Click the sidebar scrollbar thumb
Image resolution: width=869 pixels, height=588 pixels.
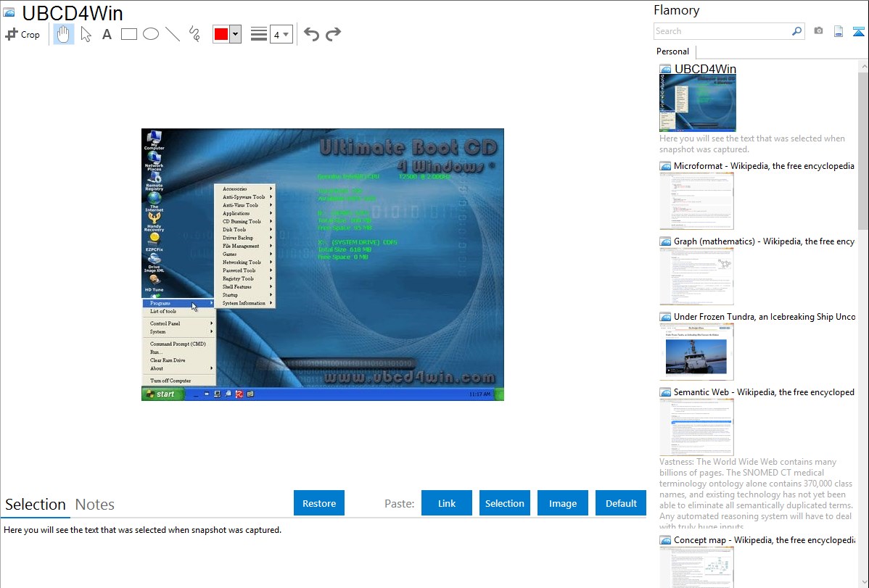pos(863,149)
